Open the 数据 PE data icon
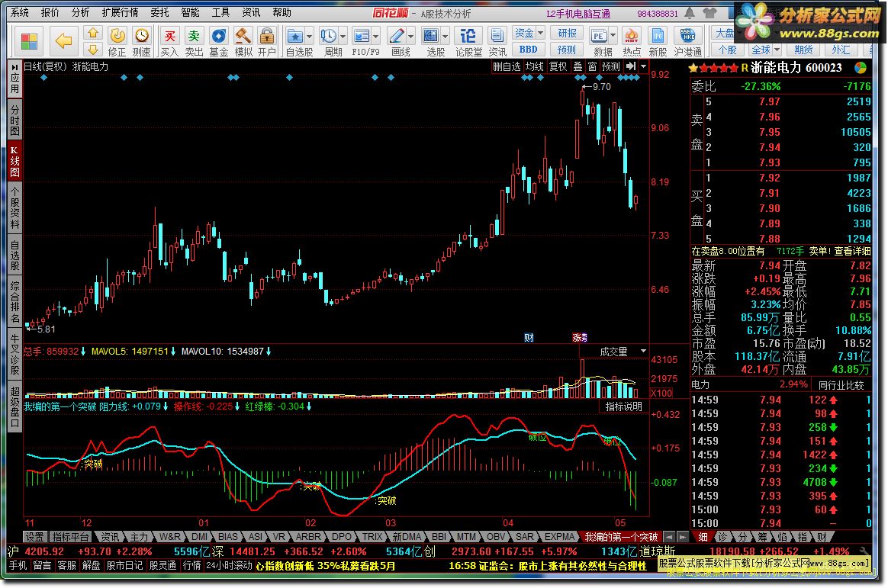 tap(599, 36)
